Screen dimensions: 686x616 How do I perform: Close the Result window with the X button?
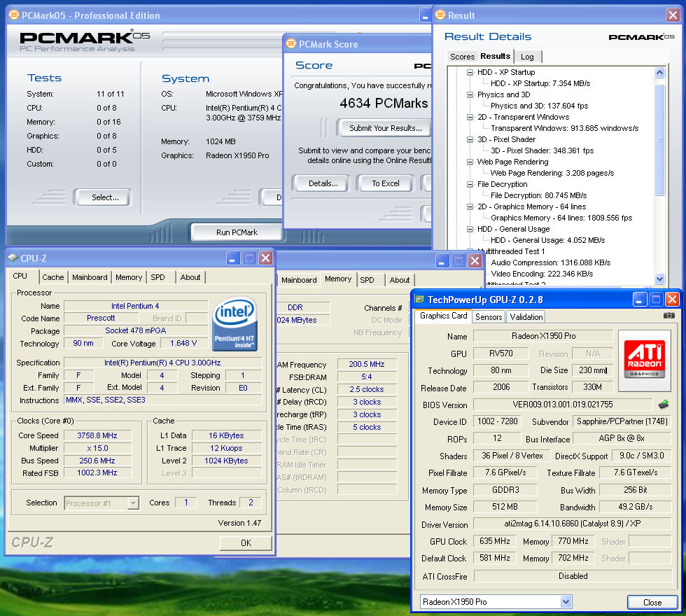coord(673,15)
